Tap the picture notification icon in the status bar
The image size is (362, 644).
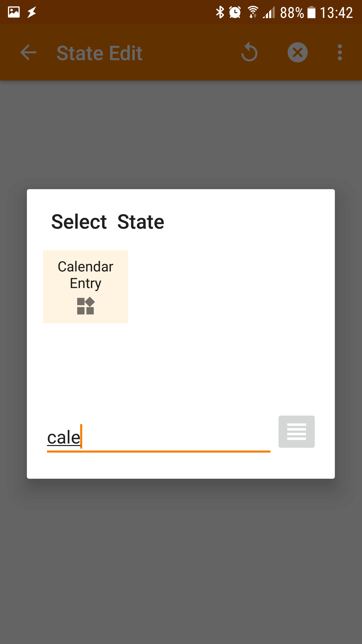coord(14,12)
